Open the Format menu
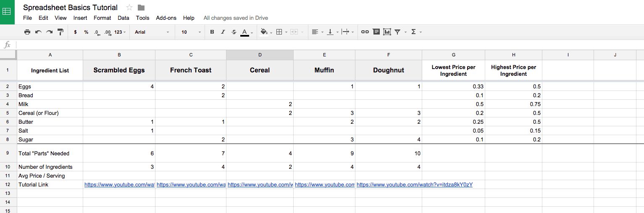This screenshot has width=644, height=213. point(102,18)
